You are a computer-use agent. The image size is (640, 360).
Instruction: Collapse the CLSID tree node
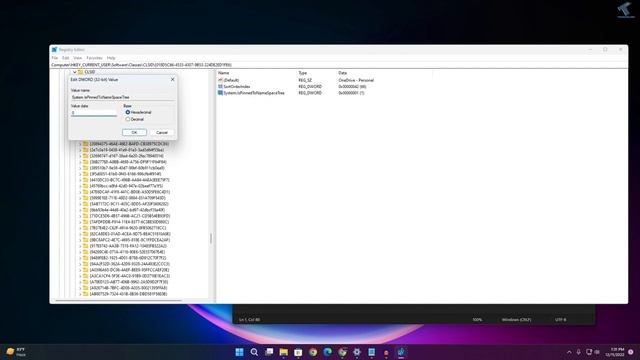click(x=74, y=72)
